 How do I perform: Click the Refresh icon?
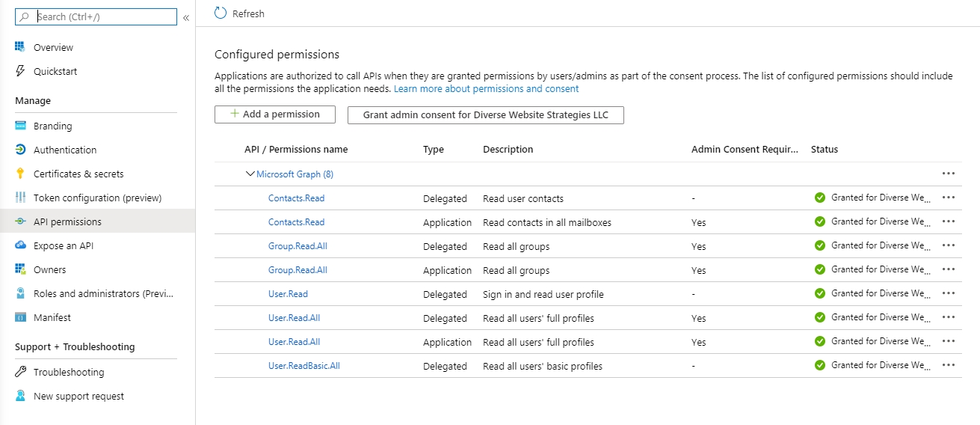[x=220, y=13]
